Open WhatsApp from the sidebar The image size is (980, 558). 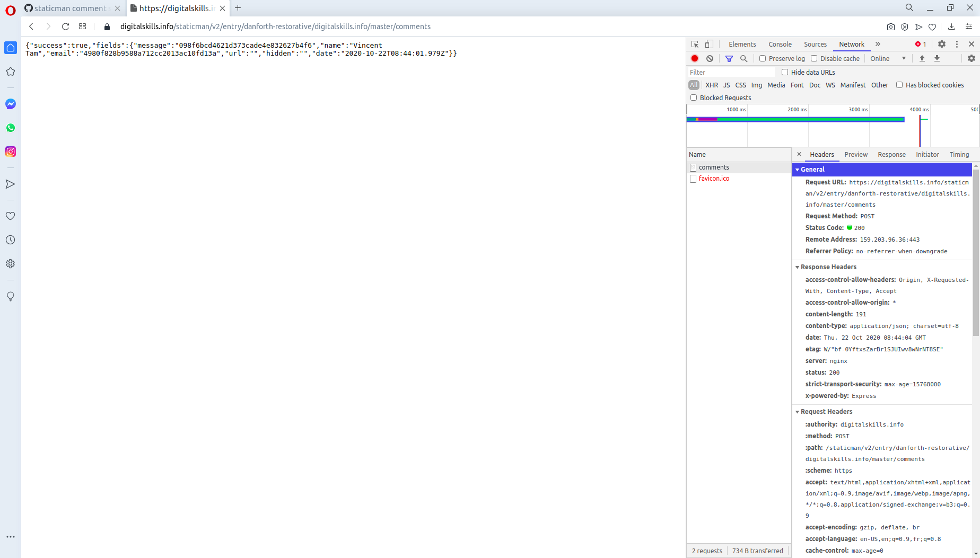click(x=11, y=128)
